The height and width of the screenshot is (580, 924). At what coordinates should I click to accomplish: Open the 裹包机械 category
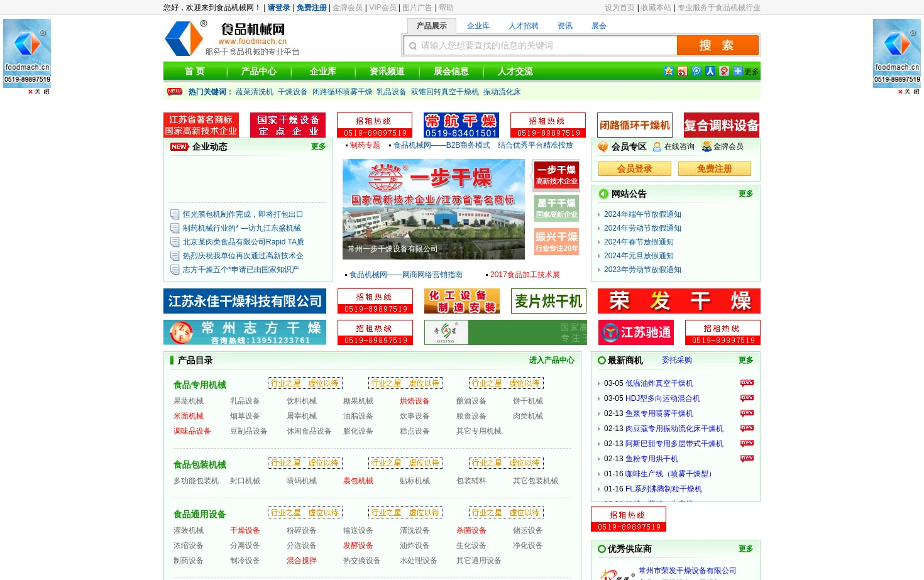pyautogui.click(x=358, y=481)
